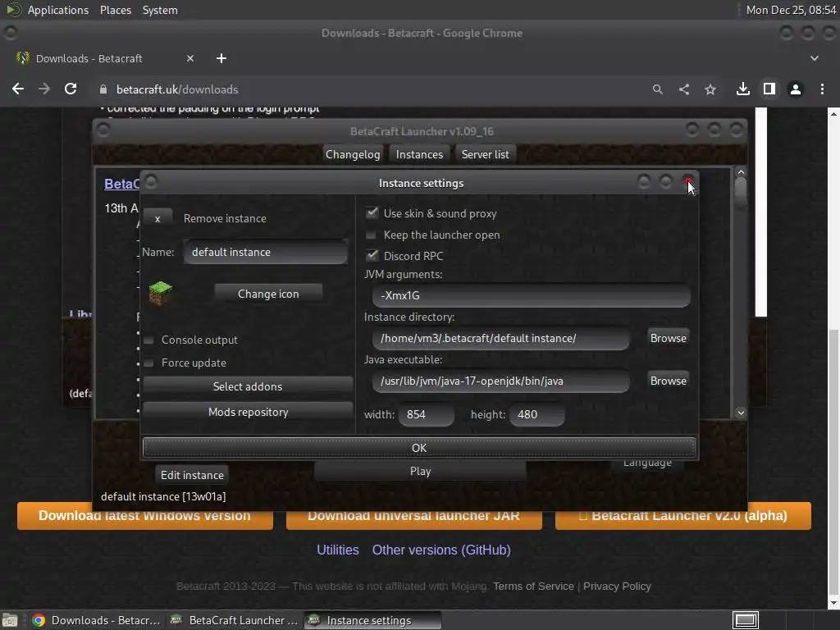The height and width of the screenshot is (630, 840).
Task: Click the JVM arguments field
Action: pyautogui.click(x=531, y=295)
